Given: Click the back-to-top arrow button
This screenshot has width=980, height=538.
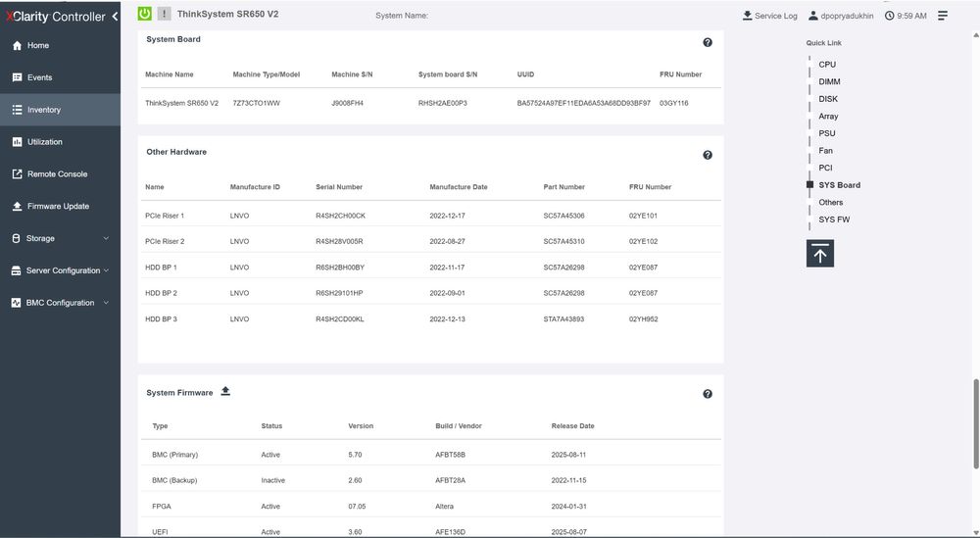Looking at the screenshot, I should pyautogui.click(x=819, y=253).
